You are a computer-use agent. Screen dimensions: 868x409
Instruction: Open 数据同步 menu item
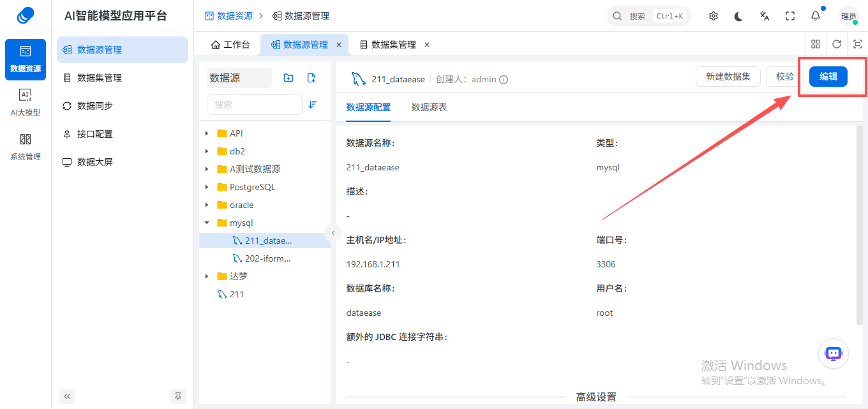point(123,106)
